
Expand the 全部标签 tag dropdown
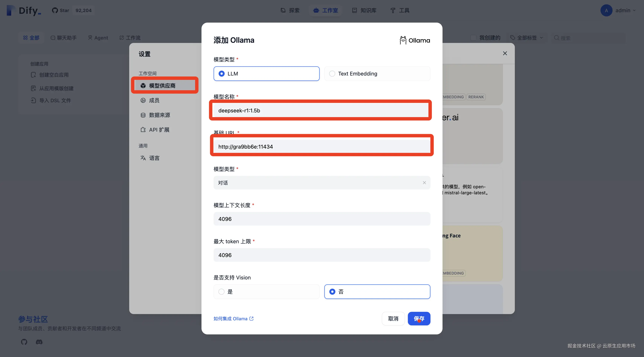(x=527, y=38)
